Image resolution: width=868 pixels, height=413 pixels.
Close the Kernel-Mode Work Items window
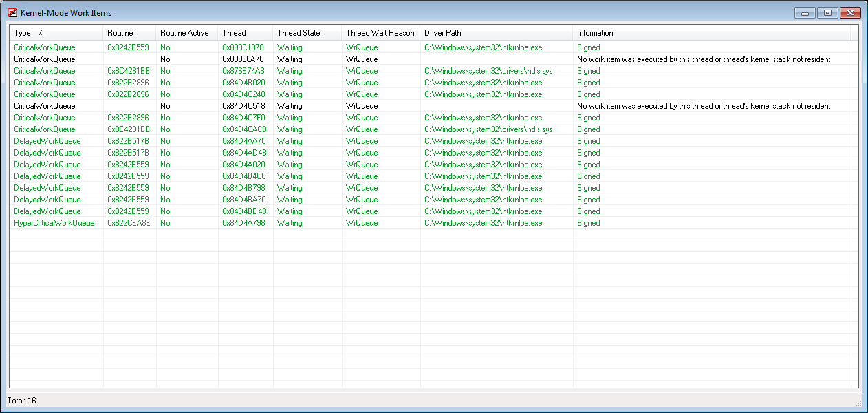850,12
